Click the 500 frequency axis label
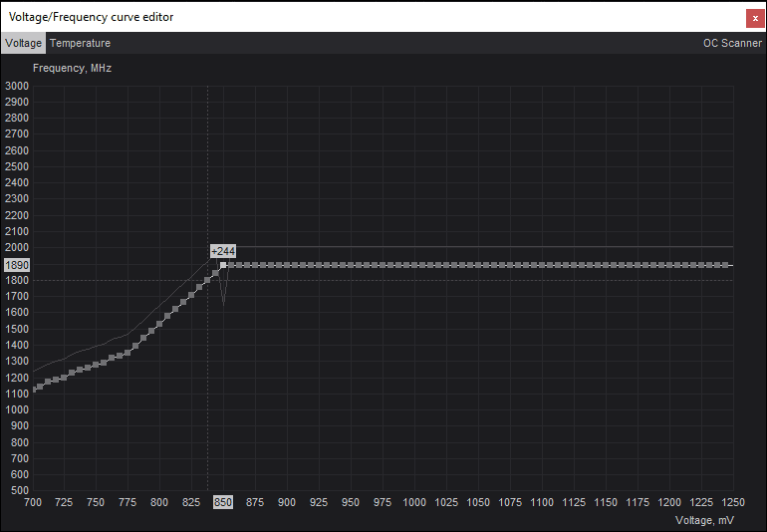The image size is (767, 532). tap(20, 490)
